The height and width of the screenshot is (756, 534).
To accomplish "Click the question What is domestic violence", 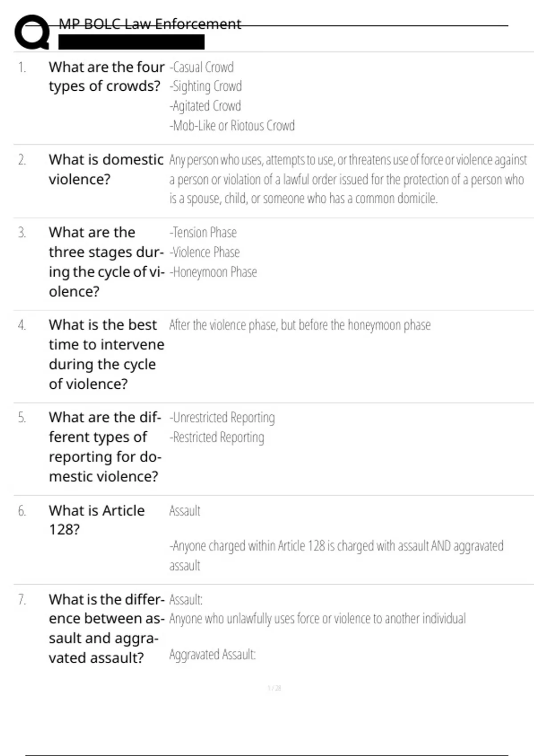I will (106, 169).
